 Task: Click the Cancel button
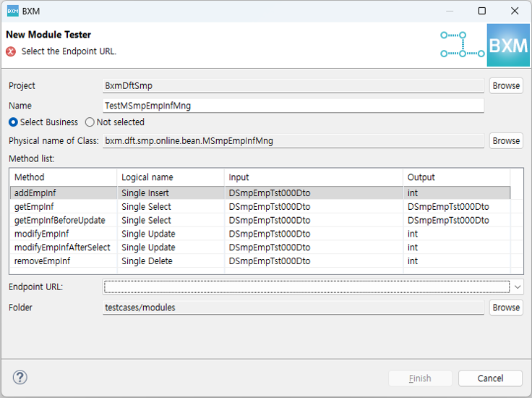[490, 378]
